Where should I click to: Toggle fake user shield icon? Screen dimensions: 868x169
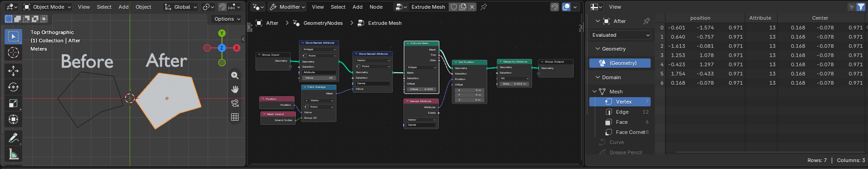click(x=454, y=7)
